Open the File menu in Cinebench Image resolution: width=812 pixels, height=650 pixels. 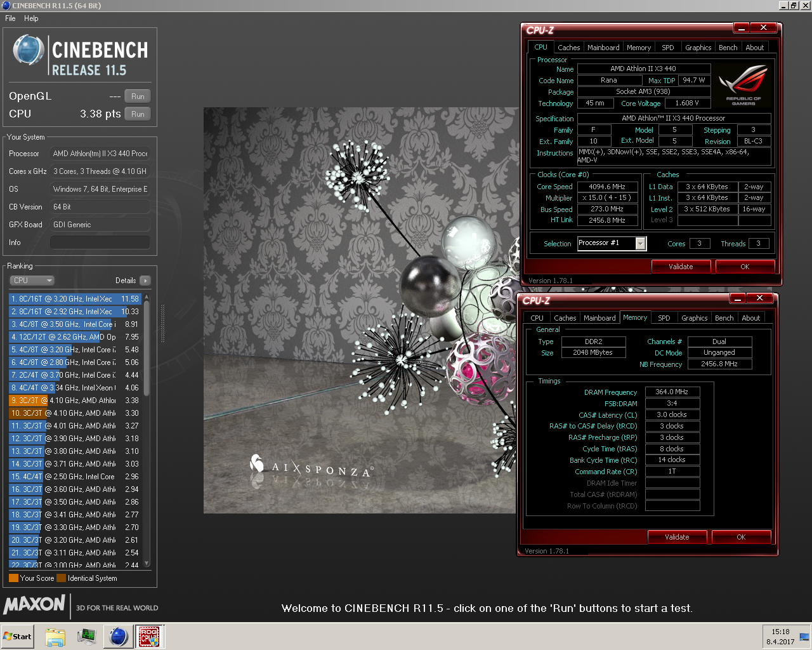(x=10, y=18)
